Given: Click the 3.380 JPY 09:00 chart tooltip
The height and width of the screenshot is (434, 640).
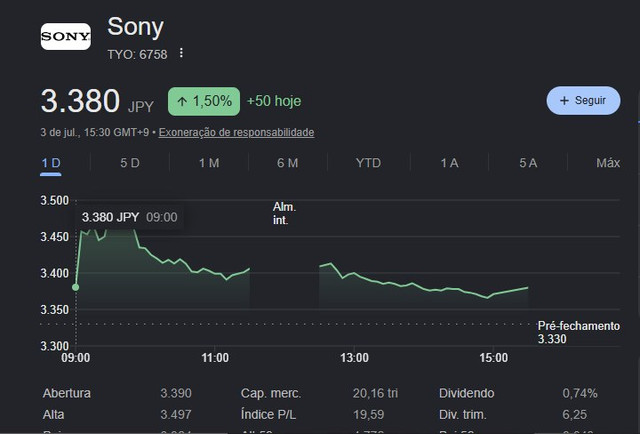Looking at the screenshot, I should (129, 217).
